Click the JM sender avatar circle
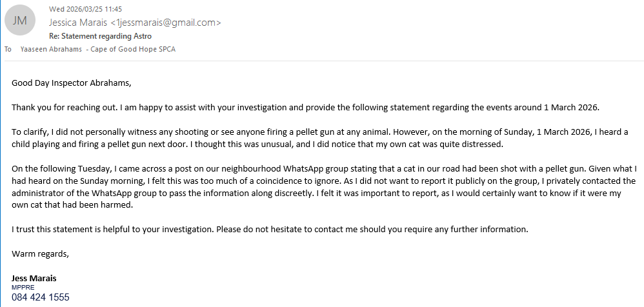 click(20, 21)
